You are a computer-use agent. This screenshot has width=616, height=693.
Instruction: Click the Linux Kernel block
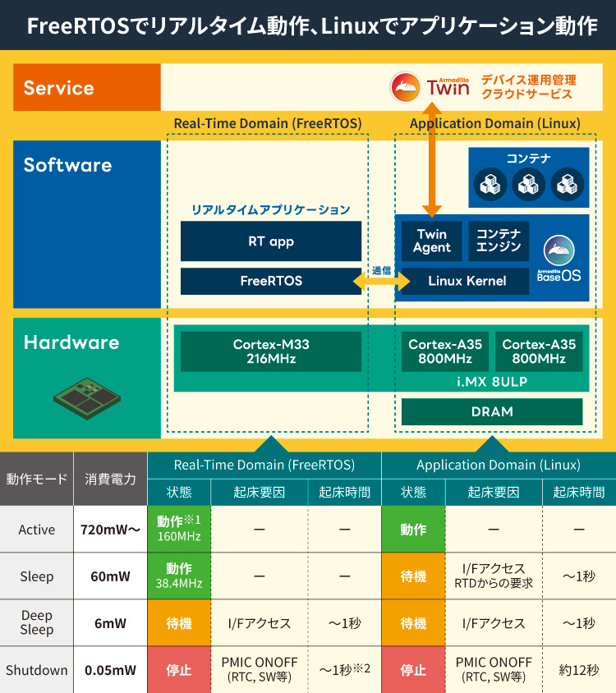point(467,282)
